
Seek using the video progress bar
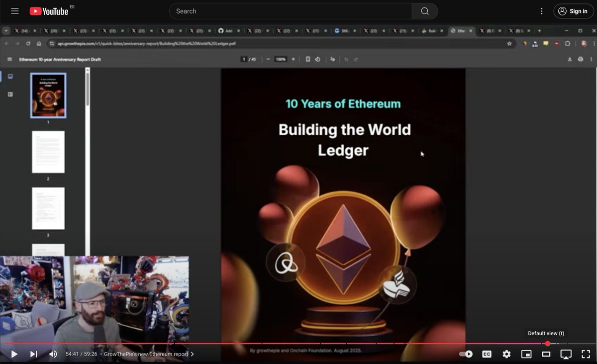pyautogui.click(x=298, y=343)
